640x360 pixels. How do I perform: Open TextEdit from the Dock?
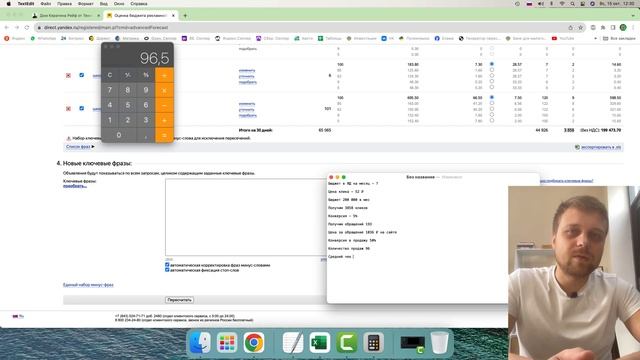293,342
